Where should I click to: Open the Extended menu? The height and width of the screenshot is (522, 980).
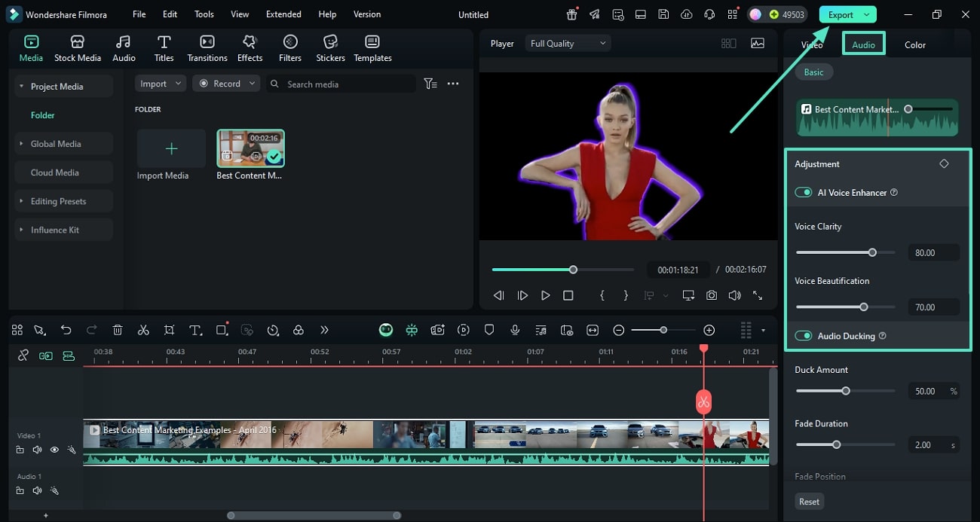[x=283, y=14]
